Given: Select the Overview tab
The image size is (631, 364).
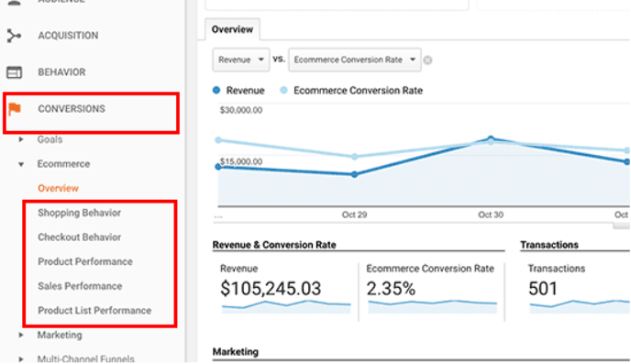Looking at the screenshot, I should (x=232, y=29).
